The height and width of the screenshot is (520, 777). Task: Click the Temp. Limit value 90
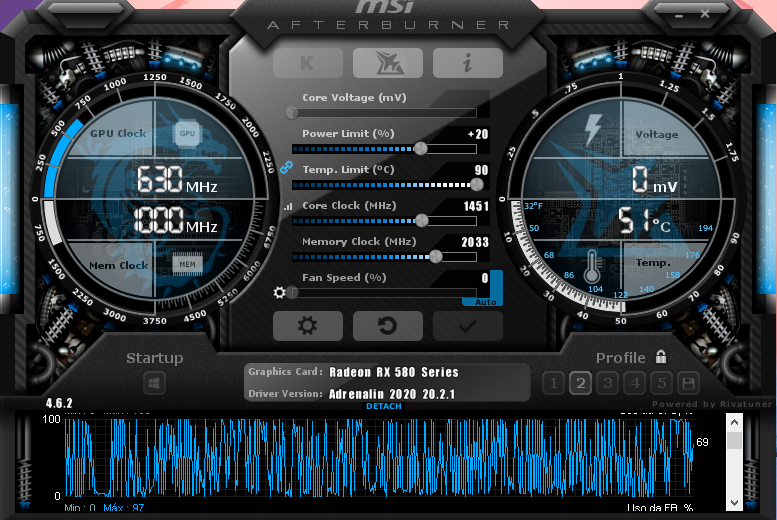pyautogui.click(x=482, y=170)
